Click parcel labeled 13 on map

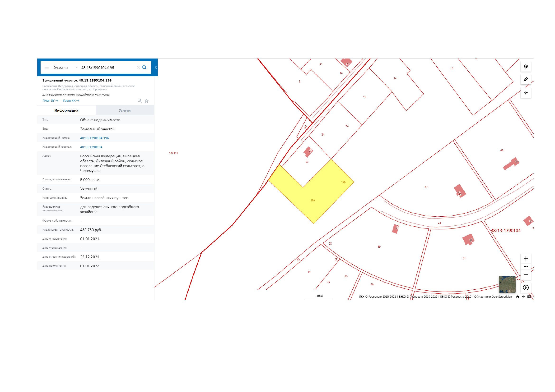452,68
